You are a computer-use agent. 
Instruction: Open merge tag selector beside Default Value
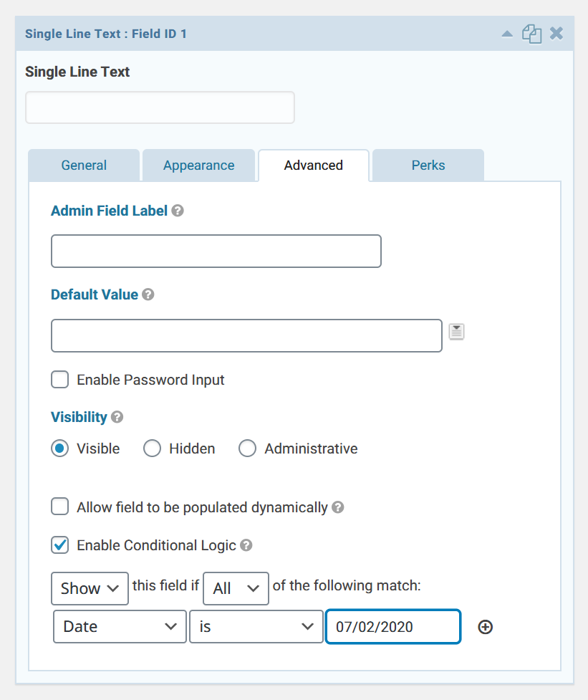pyautogui.click(x=456, y=332)
